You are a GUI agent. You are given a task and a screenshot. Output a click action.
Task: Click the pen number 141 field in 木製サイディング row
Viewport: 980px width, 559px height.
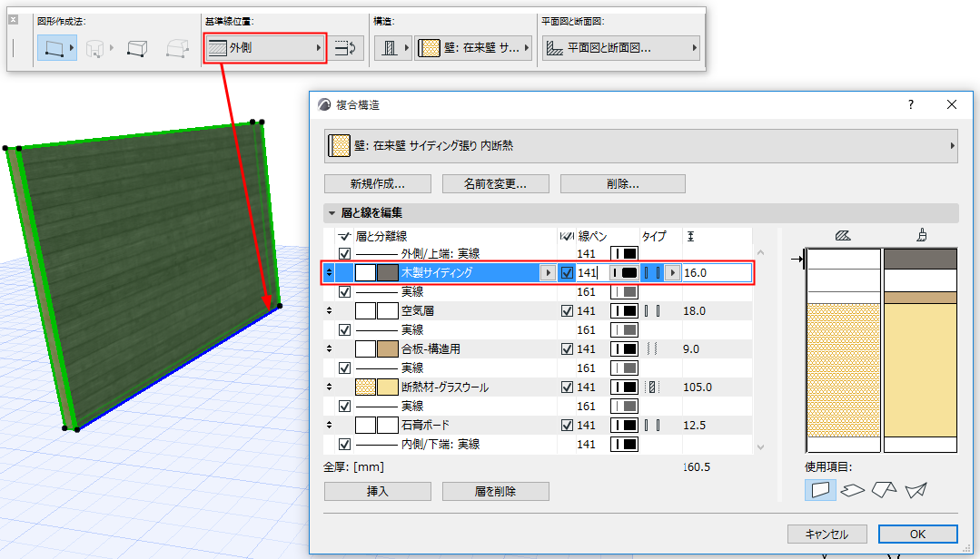pos(590,273)
